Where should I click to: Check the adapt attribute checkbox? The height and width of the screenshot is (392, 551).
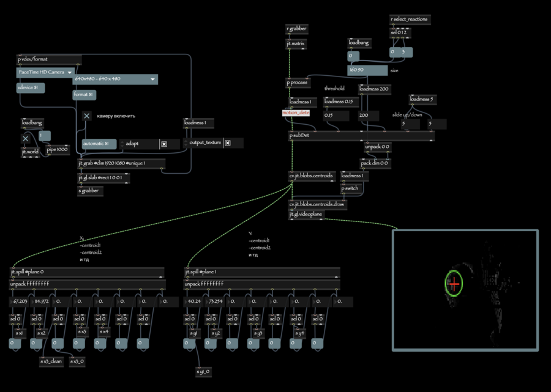[x=164, y=144]
